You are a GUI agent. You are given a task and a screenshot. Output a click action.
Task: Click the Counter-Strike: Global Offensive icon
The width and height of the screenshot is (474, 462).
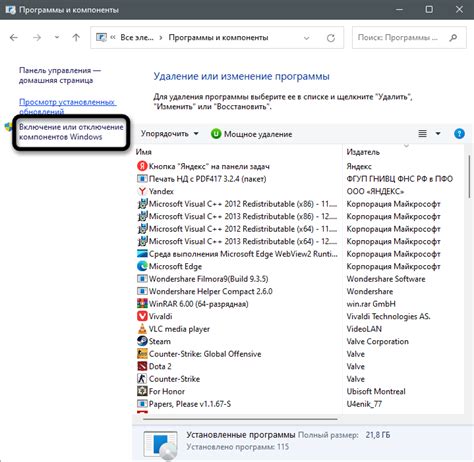point(142,354)
